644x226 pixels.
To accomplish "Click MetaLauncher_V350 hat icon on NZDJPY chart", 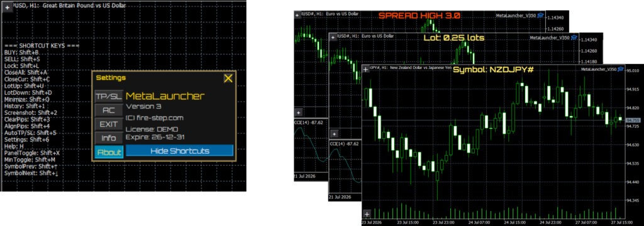I will click(621, 69).
